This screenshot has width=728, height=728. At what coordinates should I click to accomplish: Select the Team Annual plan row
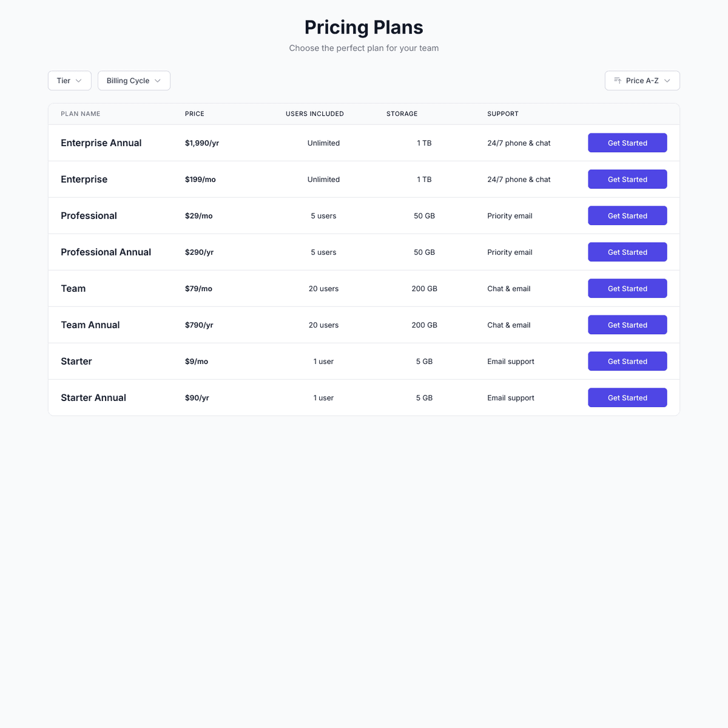coord(303,325)
